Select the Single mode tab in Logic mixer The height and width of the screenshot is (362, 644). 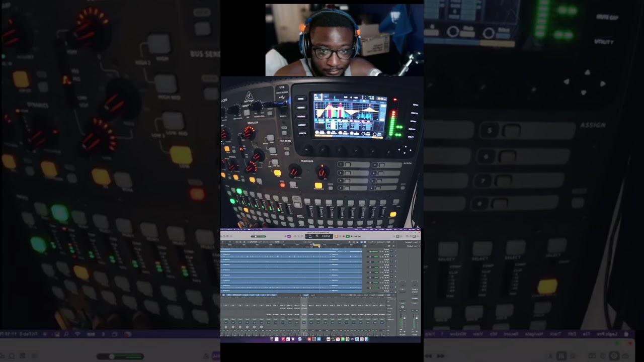[313, 295]
